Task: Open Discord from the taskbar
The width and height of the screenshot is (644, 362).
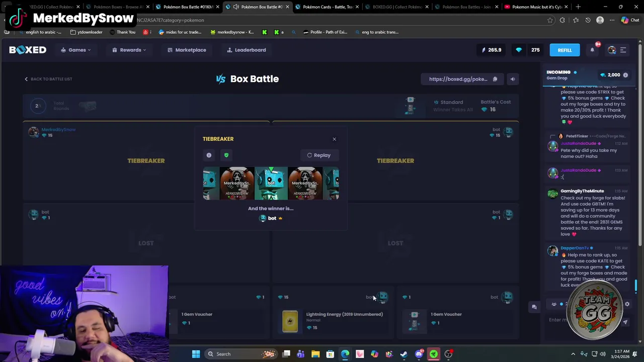Action: tap(419, 354)
